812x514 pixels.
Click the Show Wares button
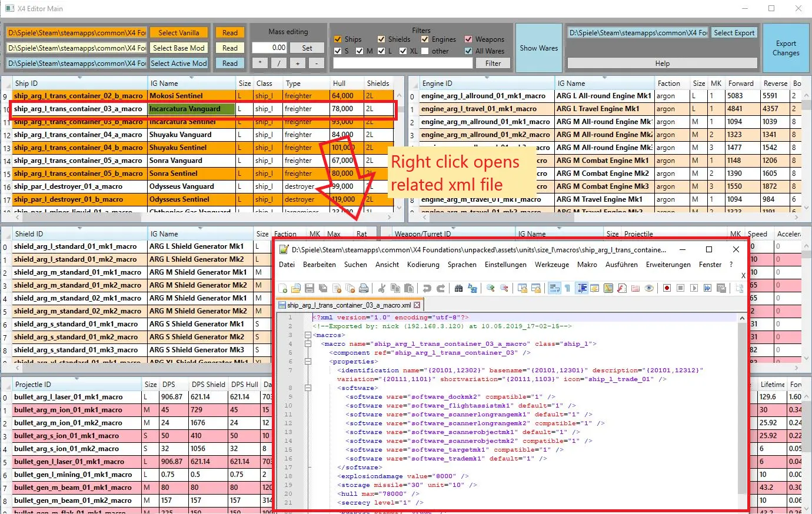(539, 48)
